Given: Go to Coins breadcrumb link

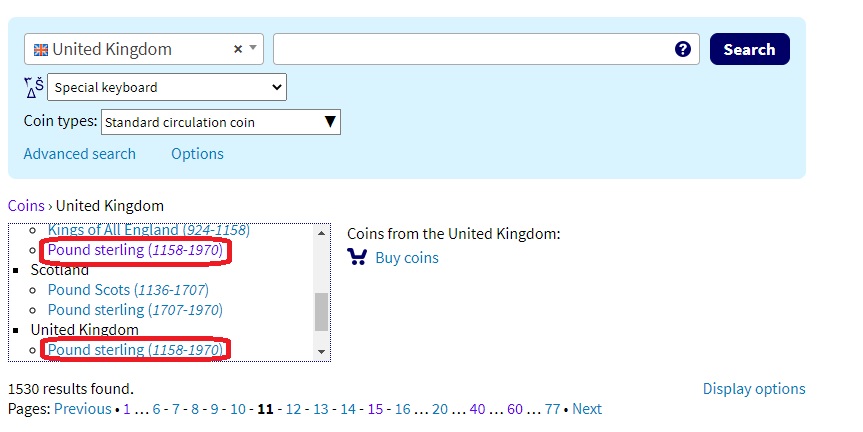Looking at the screenshot, I should point(26,206).
